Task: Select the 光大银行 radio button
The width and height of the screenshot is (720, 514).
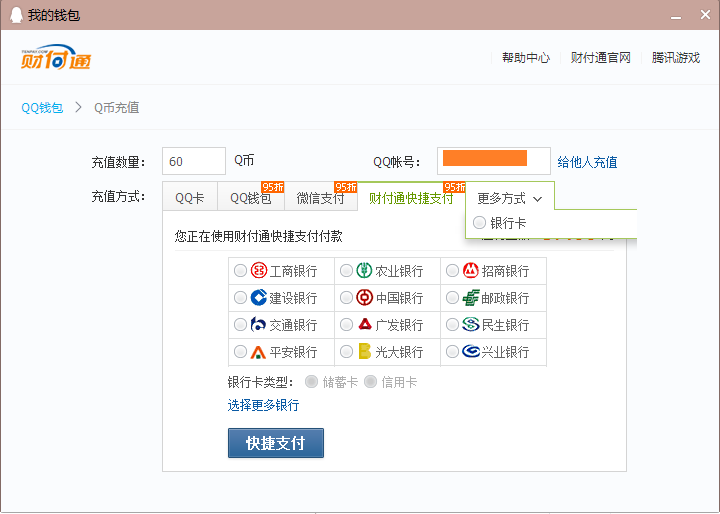Action: (x=346, y=352)
